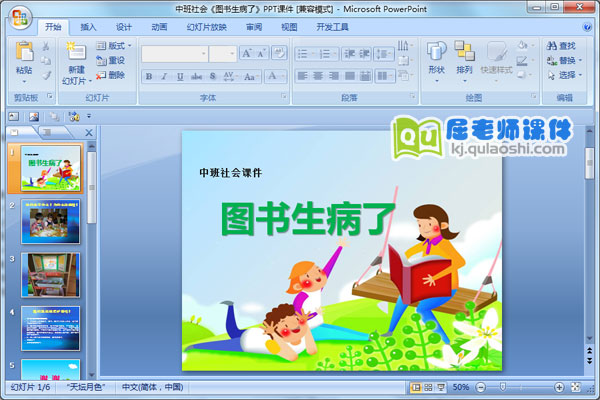Open the Paste dropdown arrow
The image size is (600, 400).
pos(24,82)
